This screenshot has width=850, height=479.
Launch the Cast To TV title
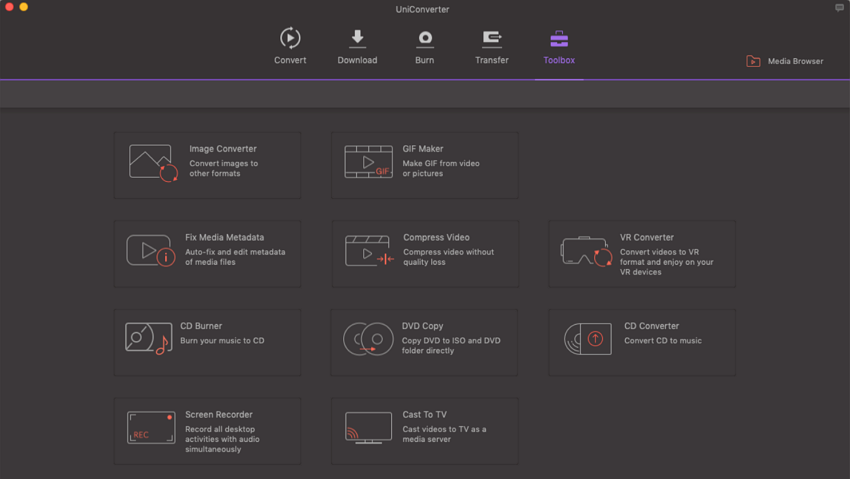pos(424,415)
